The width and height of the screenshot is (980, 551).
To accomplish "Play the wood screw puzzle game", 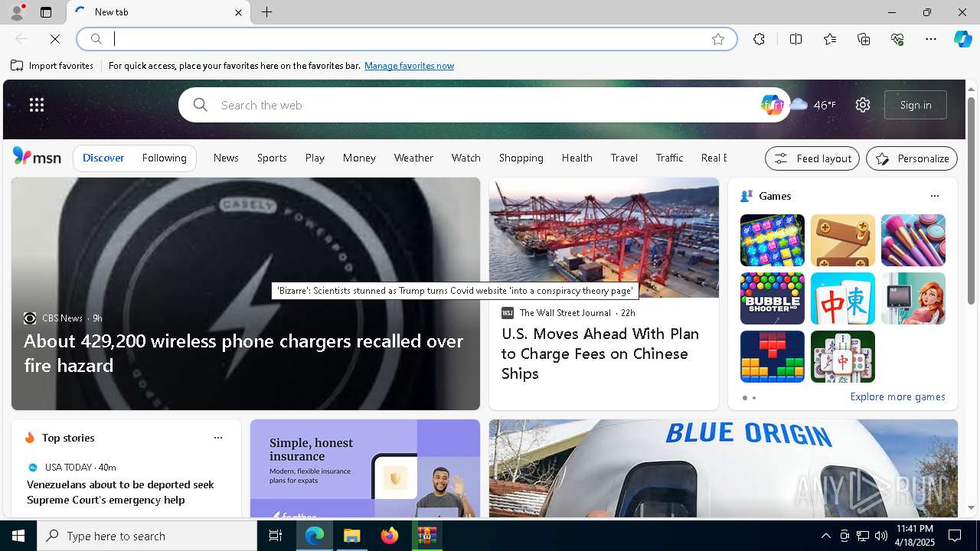I will pos(843,240).
